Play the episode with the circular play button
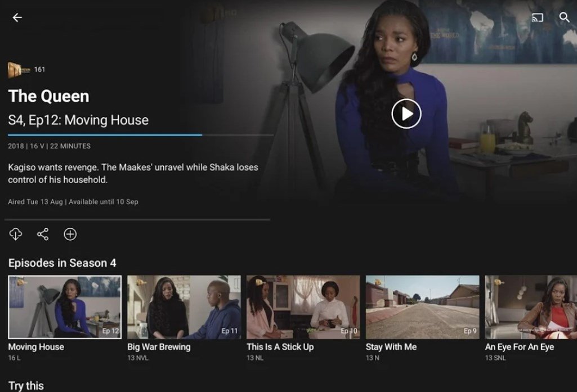The height and width of the screenshot is (392, 577). (406, 114)
